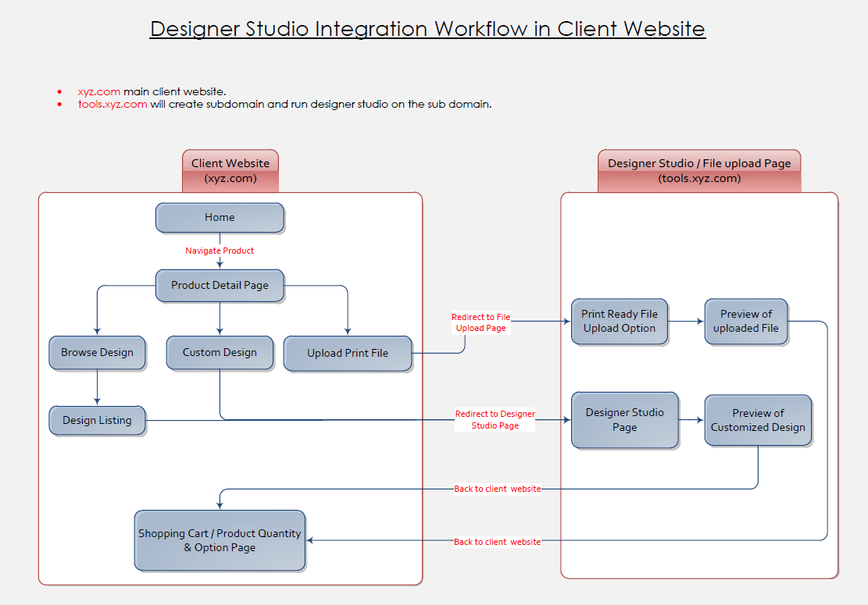Click Redirect to File Upload Page label
Image resolution: width=868 pixels, height=605 pixels.
tap(481, 322)
